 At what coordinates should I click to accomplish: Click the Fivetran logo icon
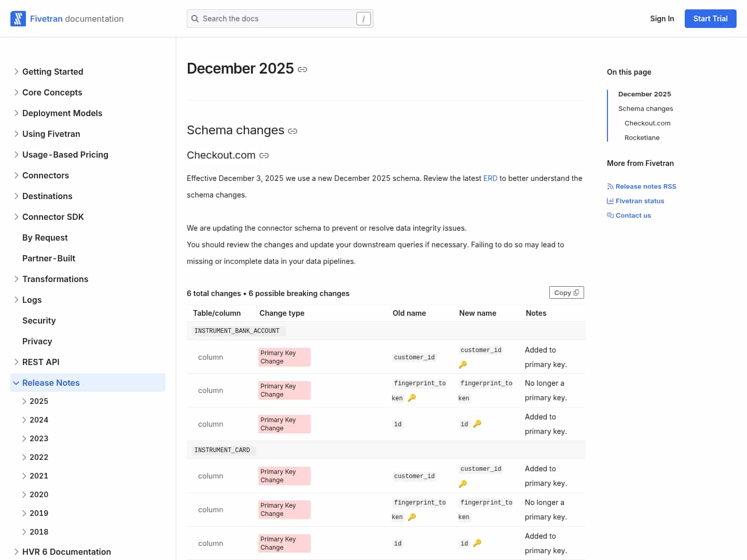18,19
